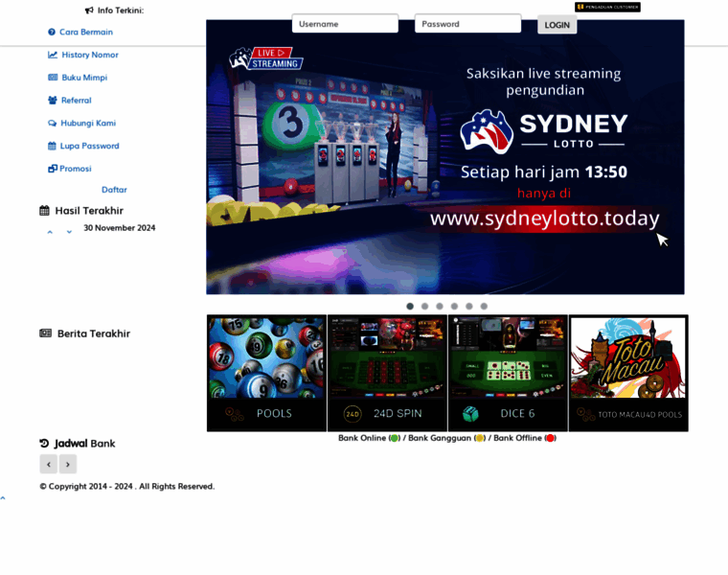Select the fourth carousel dot
Image resolution: width=728 pixels, height=575 pixels.
tap(455, 306)
